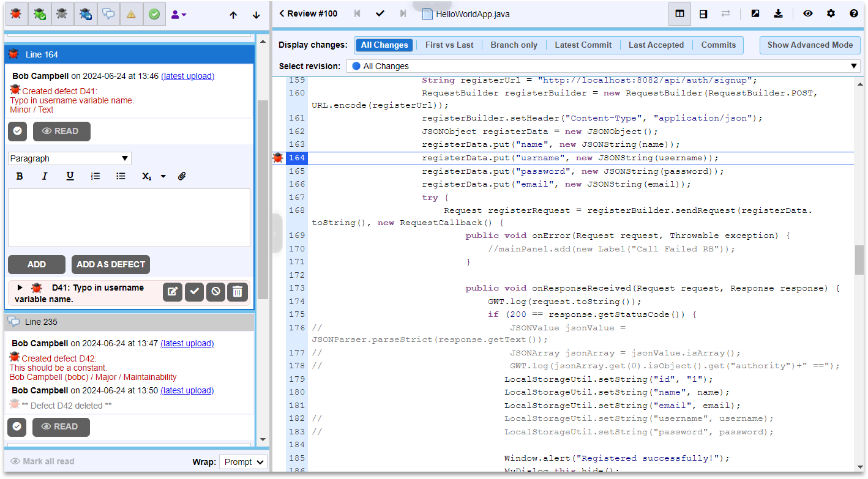Click the speech bubbles comments filter icon
The image size is (868, 479).
[108, 14]
